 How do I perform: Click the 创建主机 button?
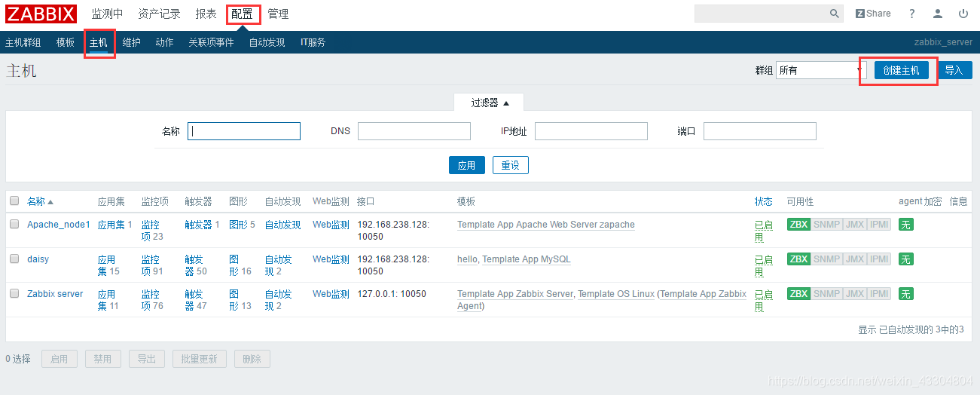[x=902, y=70]
